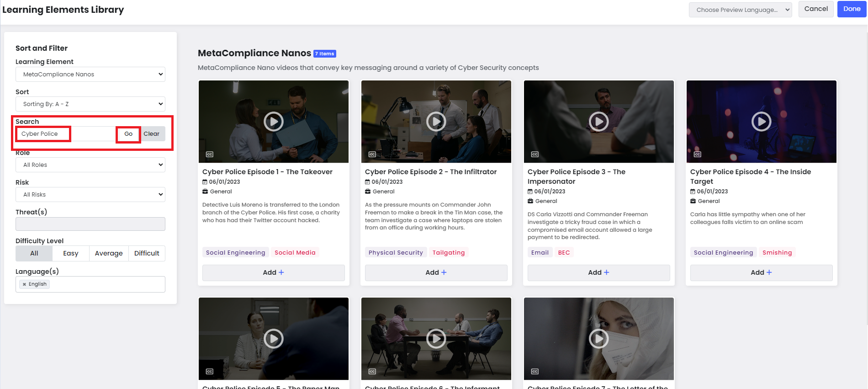Play Cyber Police Episode 3 video

pyautogui.click(x=599, y=122)
